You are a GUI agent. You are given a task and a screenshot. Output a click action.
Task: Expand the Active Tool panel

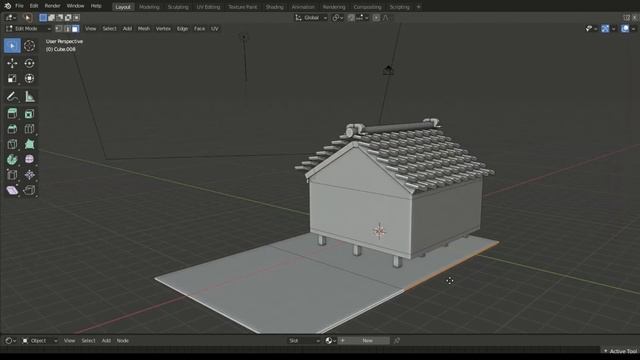pyautogui.click(x=620, y=351)
